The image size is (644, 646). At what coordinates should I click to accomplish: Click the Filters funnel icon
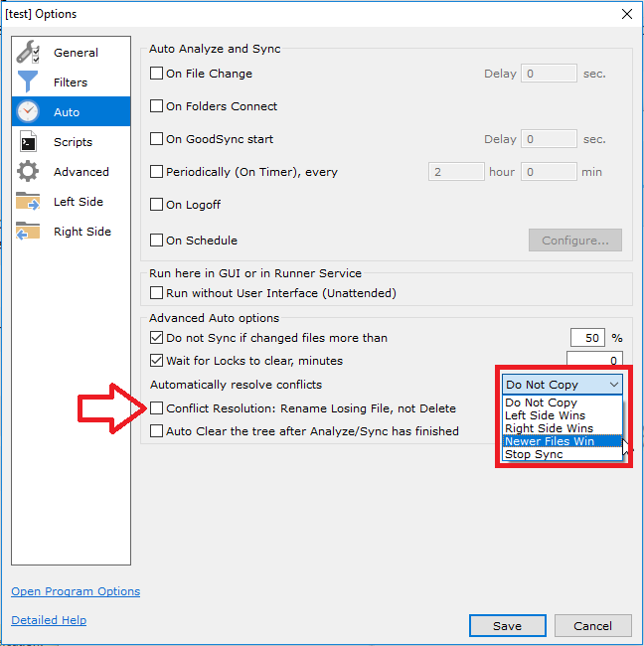click(28, 82)
